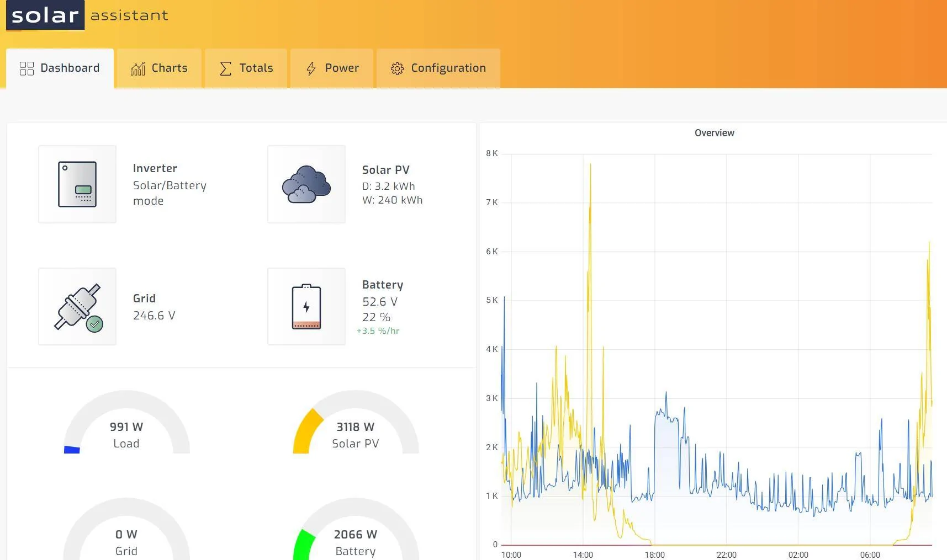Image resolution: width=947 pixels, height=560 pixels.
Task: Click the 22:00 x-axis label
Action: [726, 555]
